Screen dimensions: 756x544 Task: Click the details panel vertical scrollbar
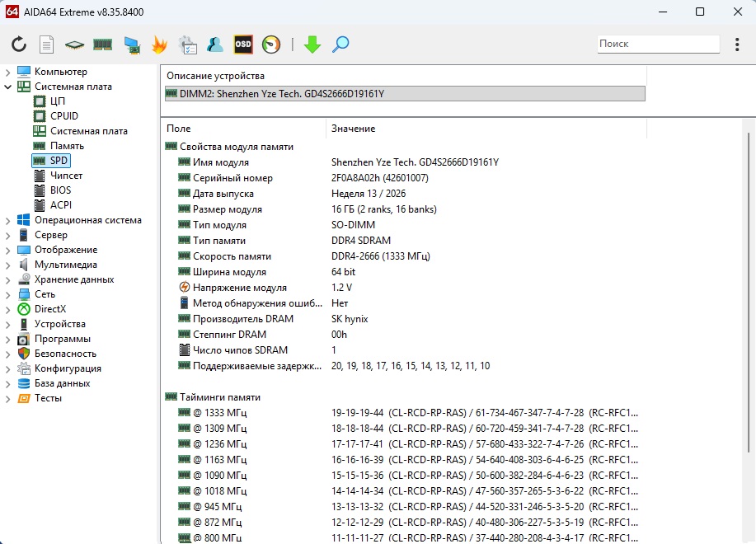point(749,294)
